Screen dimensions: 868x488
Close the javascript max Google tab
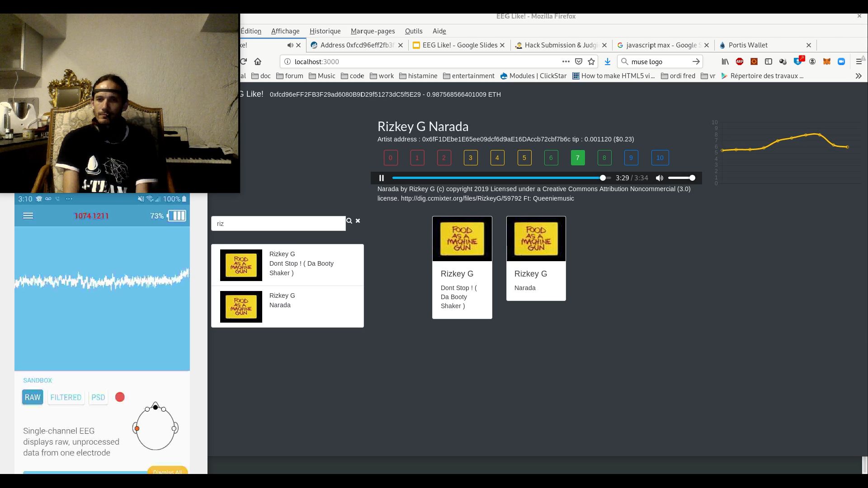point(707,45)
